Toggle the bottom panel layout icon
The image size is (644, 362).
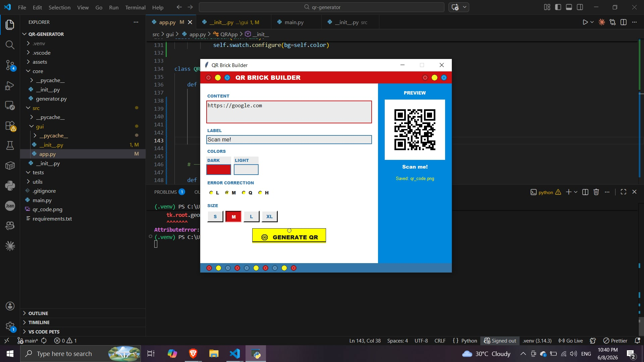coord(569,7)
